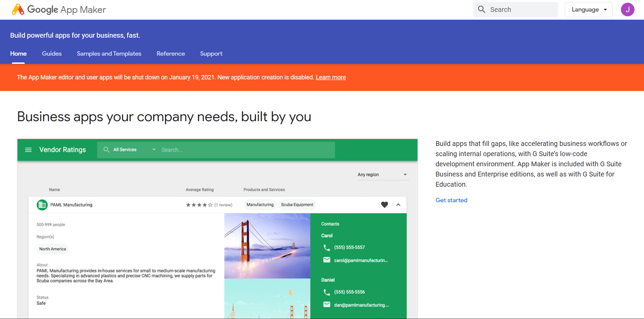Open the Samples and Templates tab
The height and width of the screenshot is (319, 644).
[x=109, y=54]
